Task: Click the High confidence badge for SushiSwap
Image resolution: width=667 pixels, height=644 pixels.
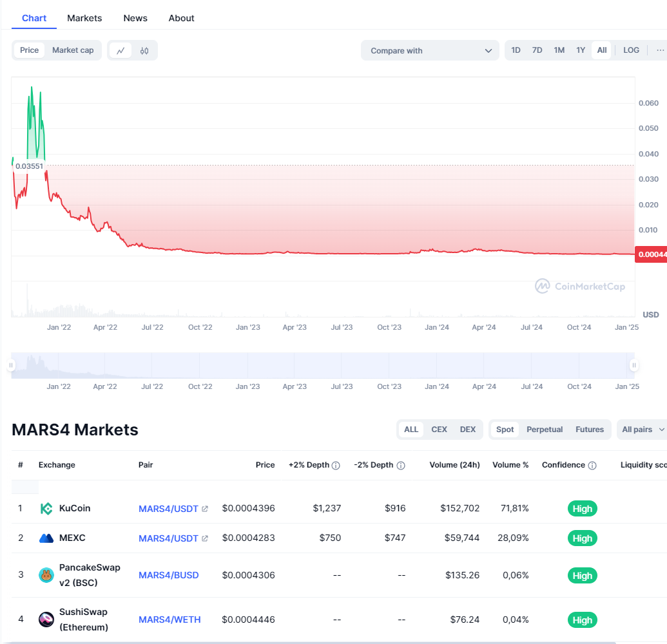Action: tap(583, 620)
